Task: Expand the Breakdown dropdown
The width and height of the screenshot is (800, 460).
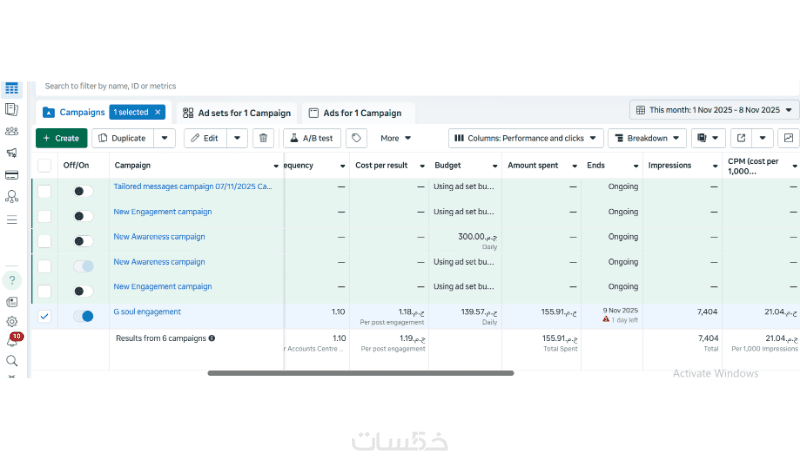Action: click(x=647, y=138)
